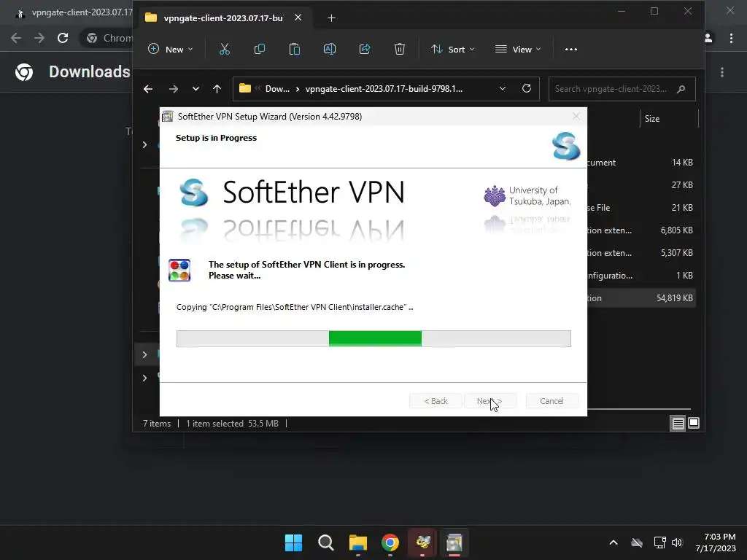The width and height of the screenshot is (747, 560).
Task: Click the Chrome profile avatar icon
Action: 708,38
